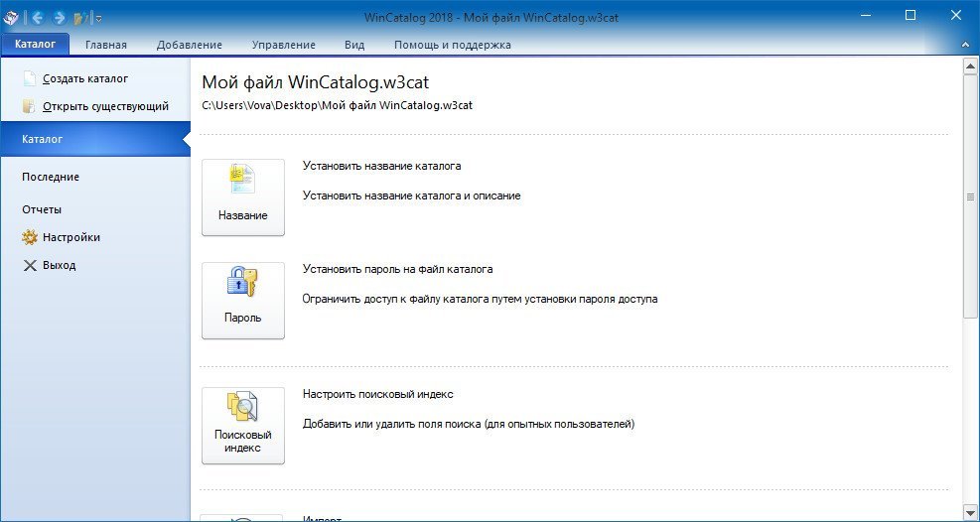
Task: Click the Название button
Action: (243, 197)
